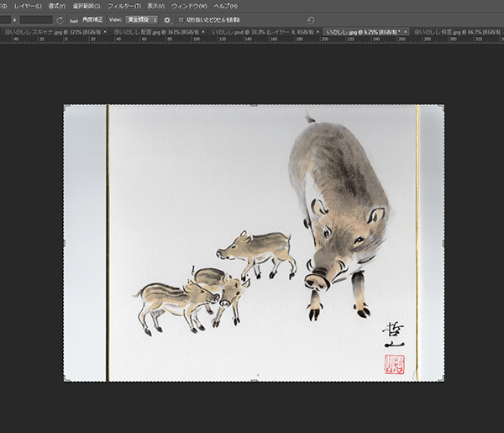Switch to the 66.7% jpg document tab
Screen dimensions: 504x433
pos(457,32)
